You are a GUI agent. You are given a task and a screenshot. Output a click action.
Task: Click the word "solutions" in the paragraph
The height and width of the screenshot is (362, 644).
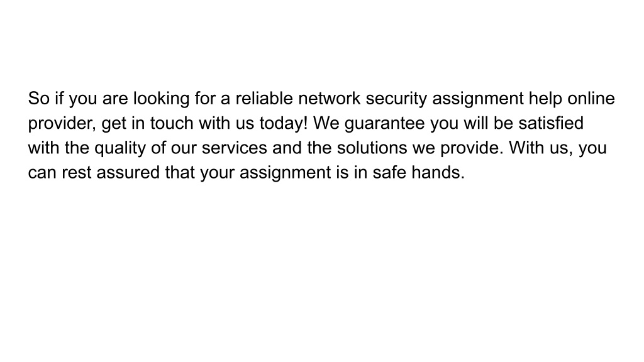pos(372,148)
